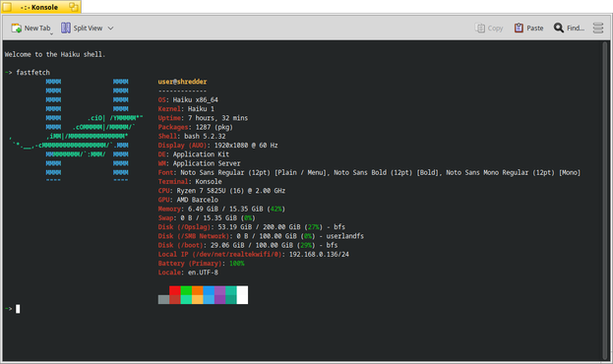Expand the New Tab dropdown arrow
Image resolution: width=613 pixels, height=364 pixels.
pyautogui.click(x=51, y=34)
